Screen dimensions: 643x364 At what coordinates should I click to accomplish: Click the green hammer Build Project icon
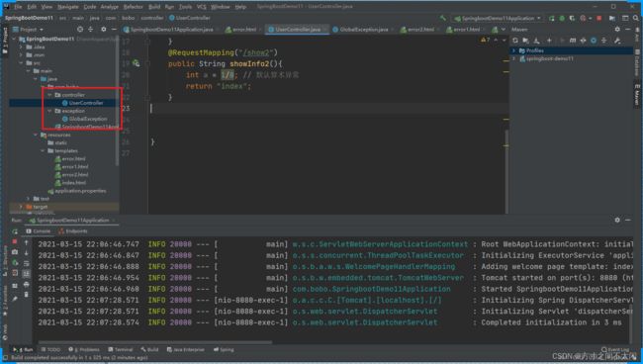(442, 18)
